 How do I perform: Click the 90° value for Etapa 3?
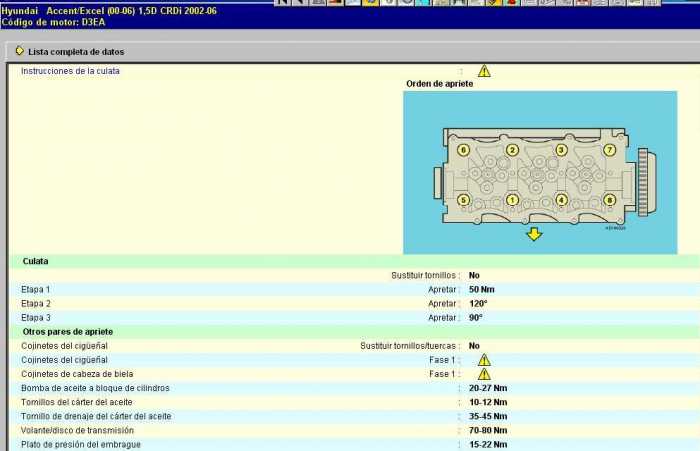coord(475,318)
